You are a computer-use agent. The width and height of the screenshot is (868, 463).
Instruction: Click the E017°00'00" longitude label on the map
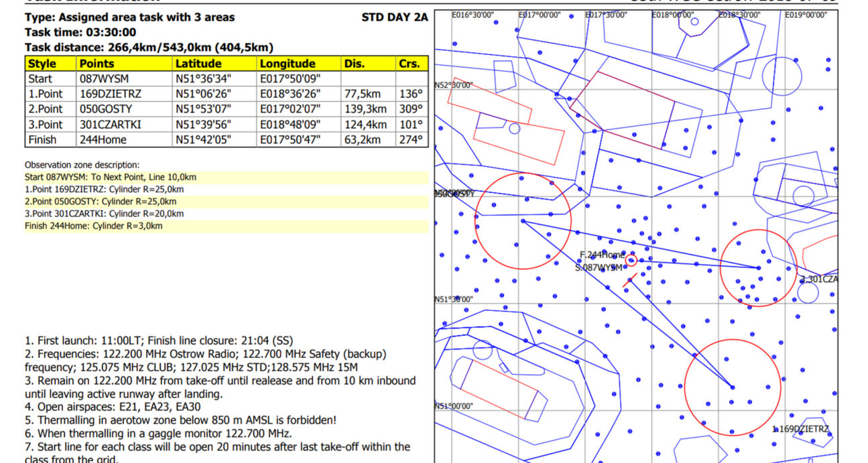tap(540, 14)
